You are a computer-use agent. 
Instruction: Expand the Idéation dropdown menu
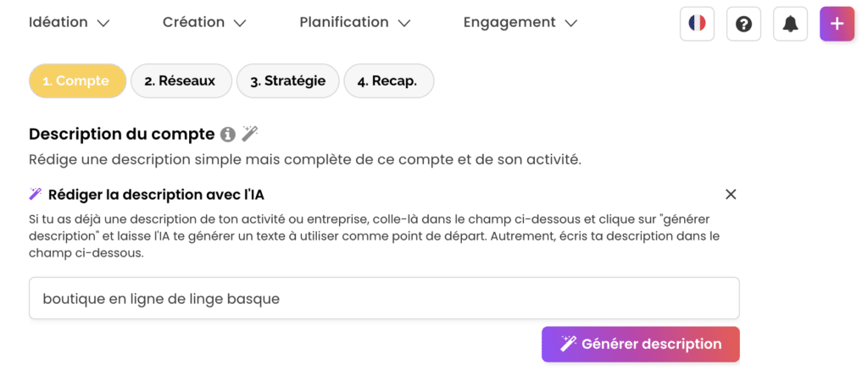70,23
